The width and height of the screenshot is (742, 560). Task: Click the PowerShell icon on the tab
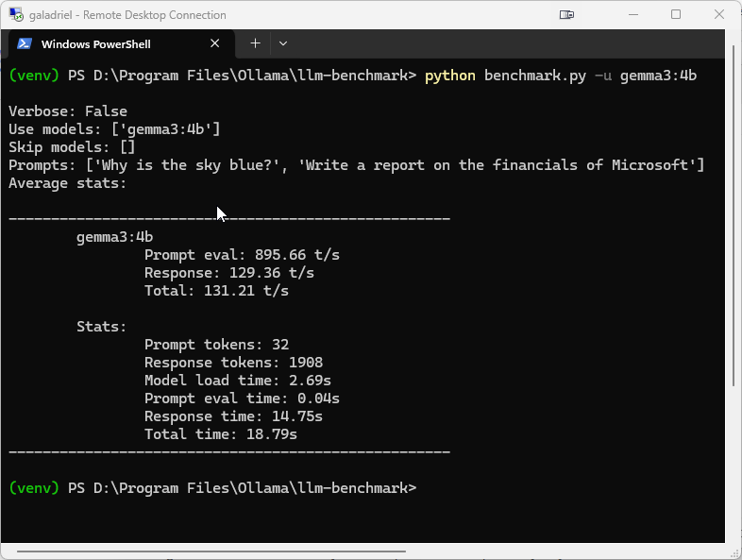(x=25, y=43)
